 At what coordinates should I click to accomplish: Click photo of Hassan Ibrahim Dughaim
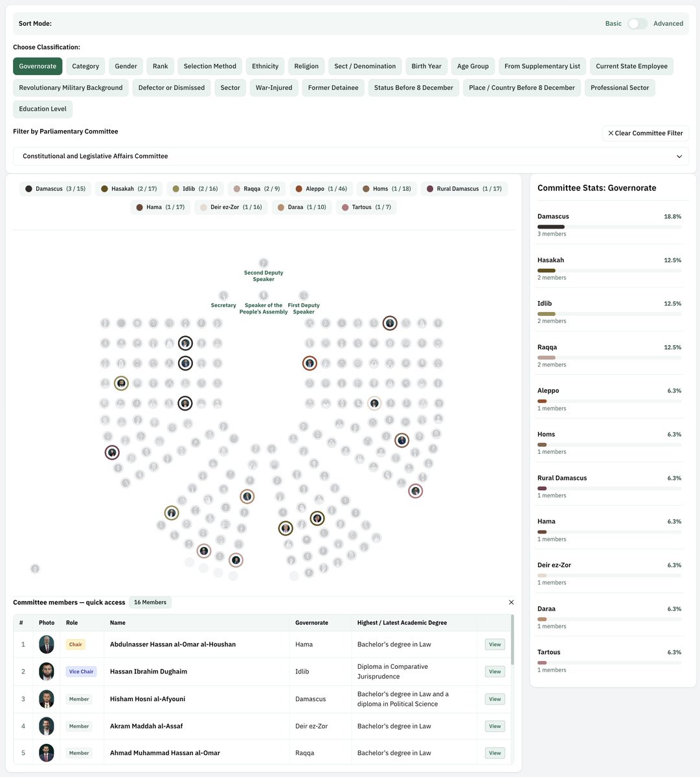pyautogui.click(x=46, y=671)
